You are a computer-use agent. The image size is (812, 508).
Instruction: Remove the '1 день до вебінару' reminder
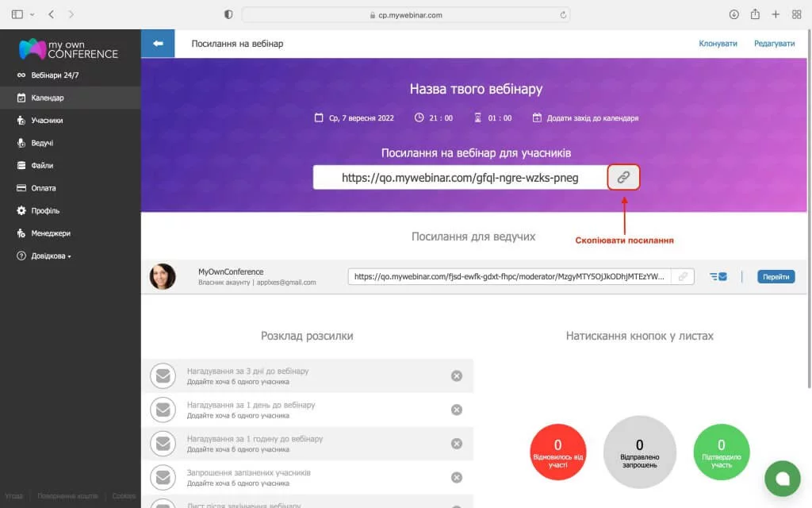tap(456, 410)
